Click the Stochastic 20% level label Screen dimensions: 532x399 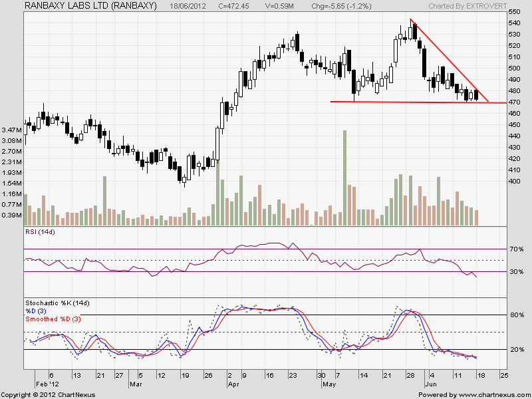(517, 350)
